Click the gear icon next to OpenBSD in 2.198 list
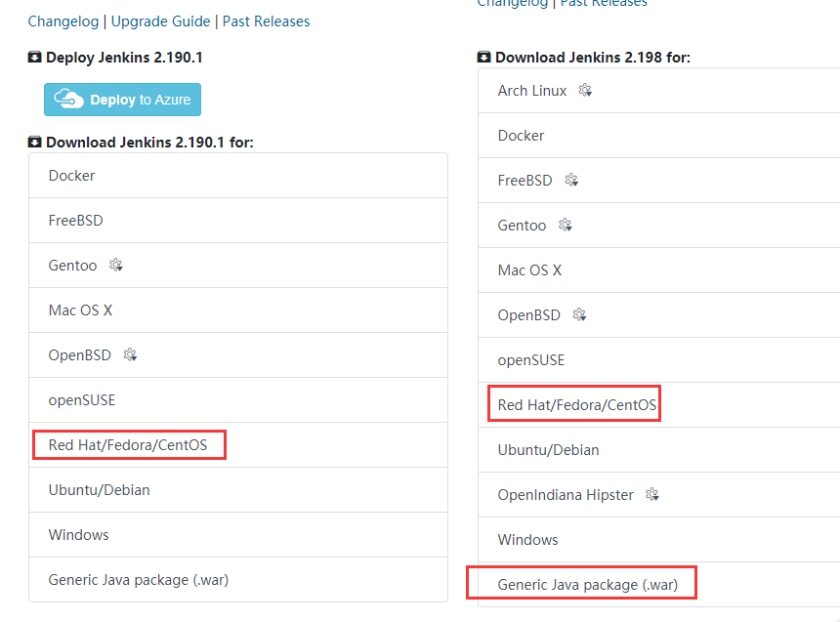Image resolution: width=840 pixels, height=622 pixels. click(x=579, y=314)
